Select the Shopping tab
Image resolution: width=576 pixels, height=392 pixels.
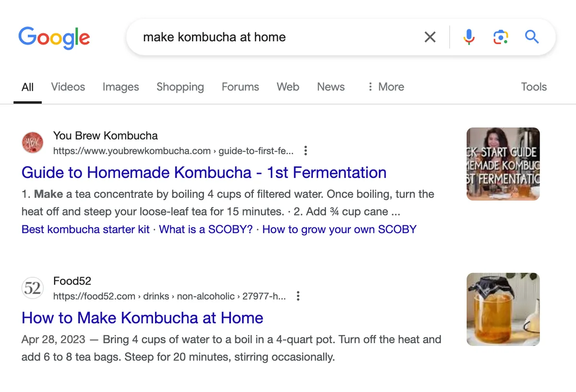pos(180,87)
